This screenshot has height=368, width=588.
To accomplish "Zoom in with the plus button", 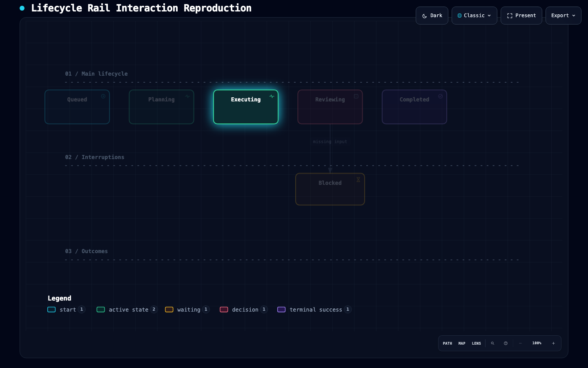I will [x=553, y=343].
